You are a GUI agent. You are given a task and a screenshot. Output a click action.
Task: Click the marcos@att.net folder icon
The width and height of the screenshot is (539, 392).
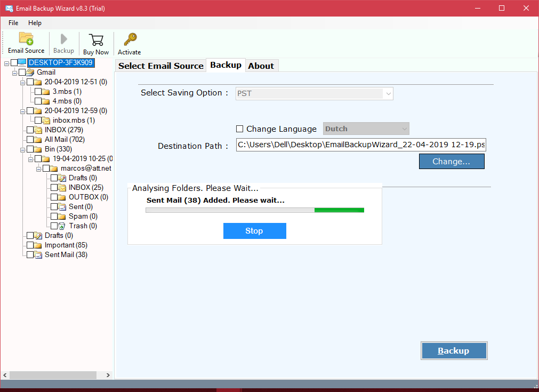coord(54,169)
